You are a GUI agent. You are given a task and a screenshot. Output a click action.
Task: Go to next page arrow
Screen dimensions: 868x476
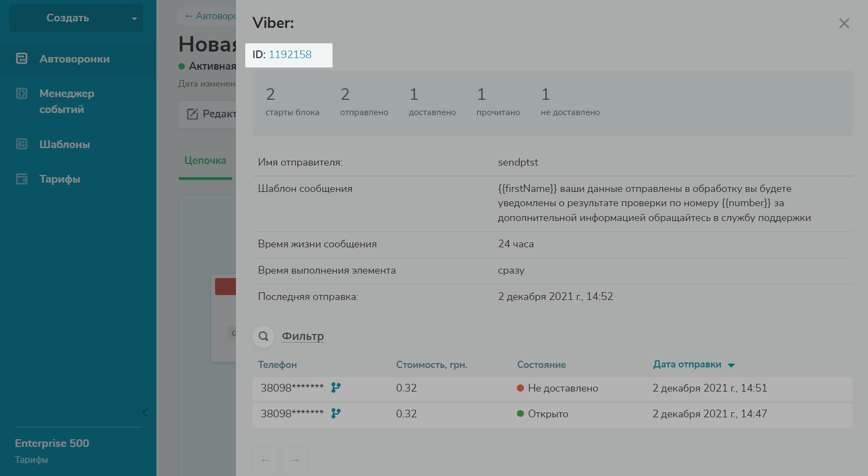coord(295,461)
